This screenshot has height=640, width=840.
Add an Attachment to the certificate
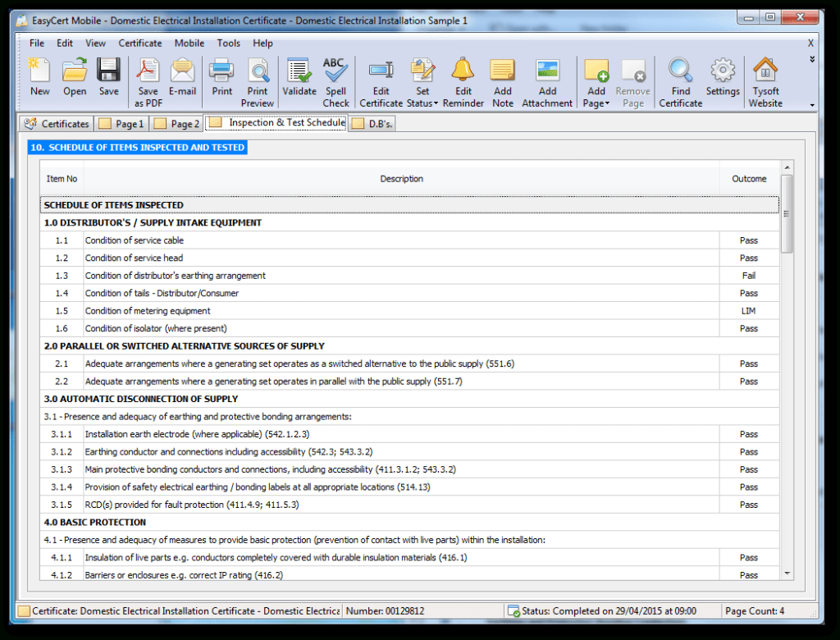point(547,78)
